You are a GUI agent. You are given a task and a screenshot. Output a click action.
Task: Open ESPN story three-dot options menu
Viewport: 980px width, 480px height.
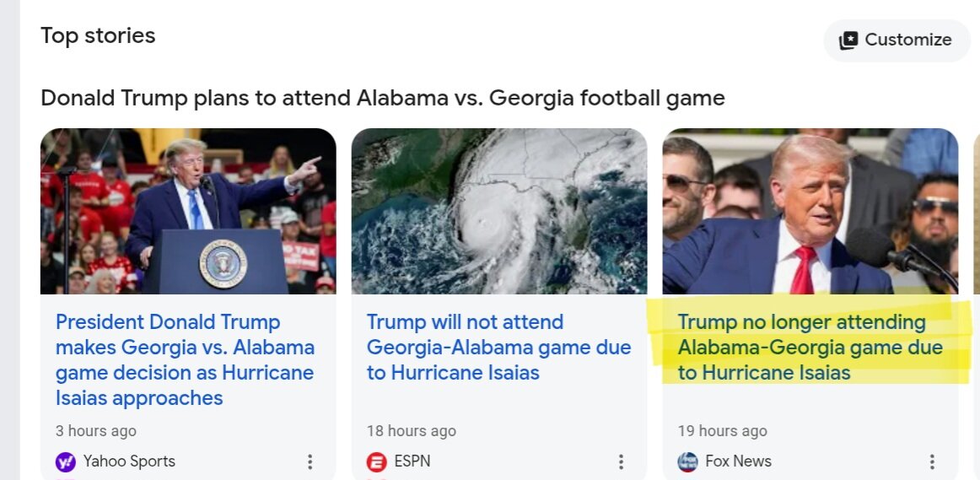(x=621, y=462)
